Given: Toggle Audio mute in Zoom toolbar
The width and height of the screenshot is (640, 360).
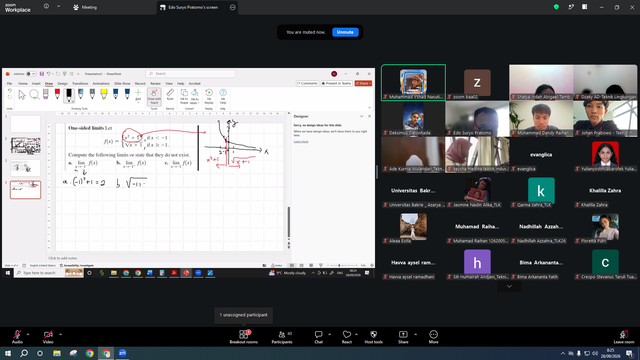Looking at the screenshot, I should click(x=17, y=337).
